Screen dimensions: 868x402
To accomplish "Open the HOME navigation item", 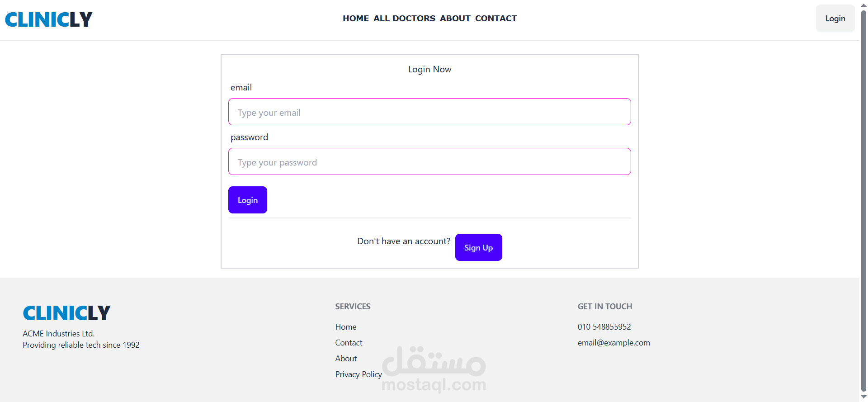I will 356,19.
